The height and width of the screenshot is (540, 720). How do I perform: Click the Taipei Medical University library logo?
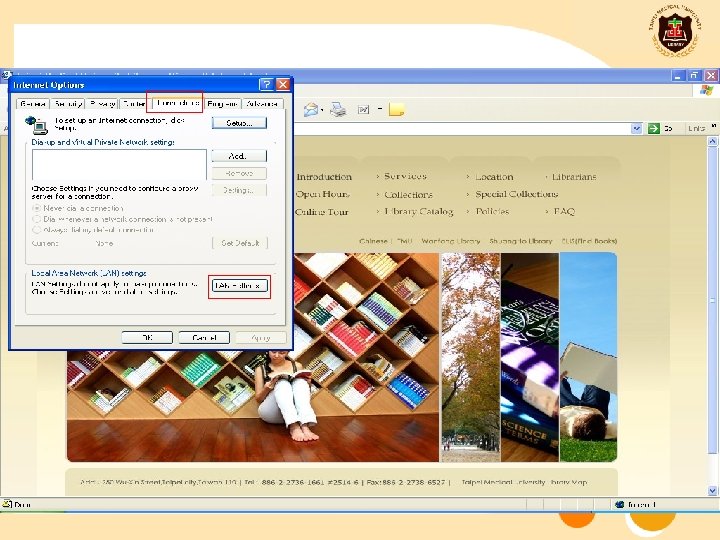(x=675, y=31)
